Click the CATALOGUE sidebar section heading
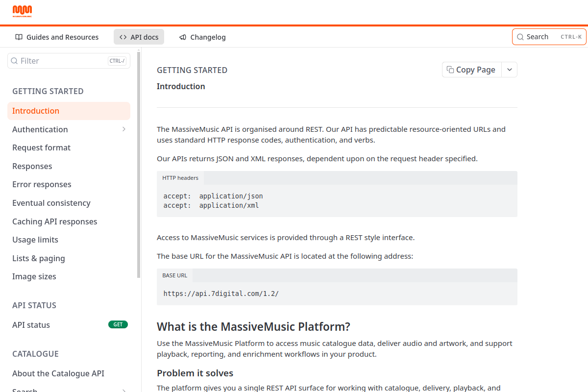The image size is (588, 392). pyautogui.click(x=35, y=354)
